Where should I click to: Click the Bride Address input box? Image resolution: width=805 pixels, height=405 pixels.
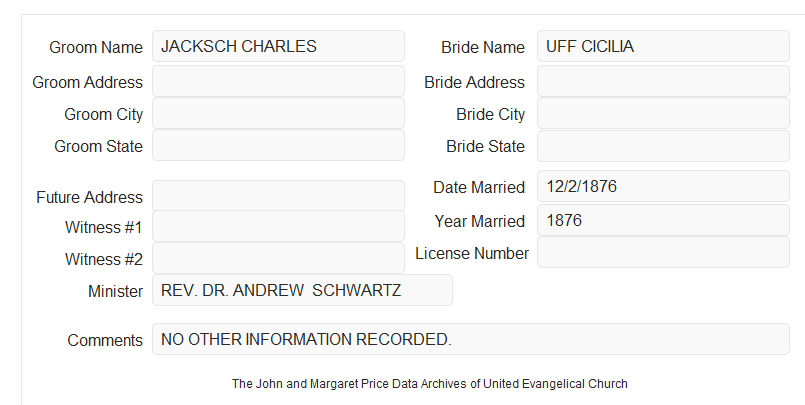[x=663, y=81]
